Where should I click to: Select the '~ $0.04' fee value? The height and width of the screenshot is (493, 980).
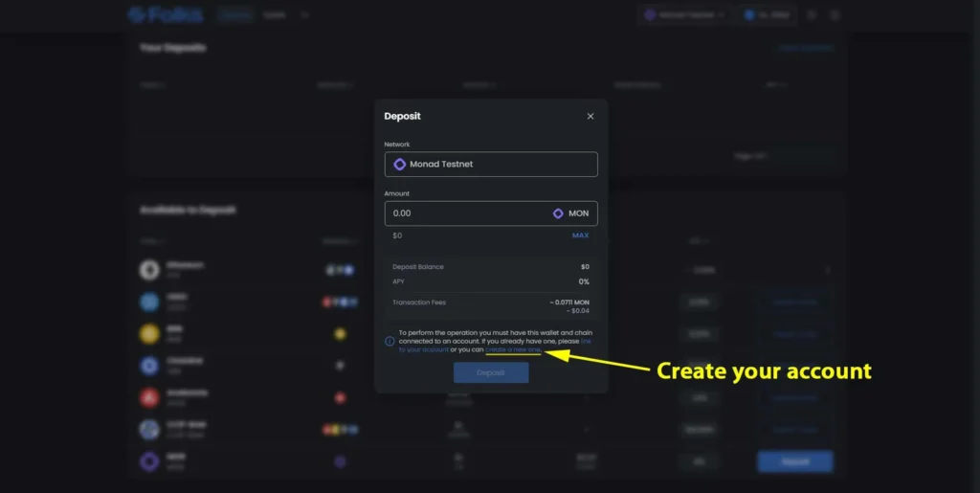click(577, 310)
